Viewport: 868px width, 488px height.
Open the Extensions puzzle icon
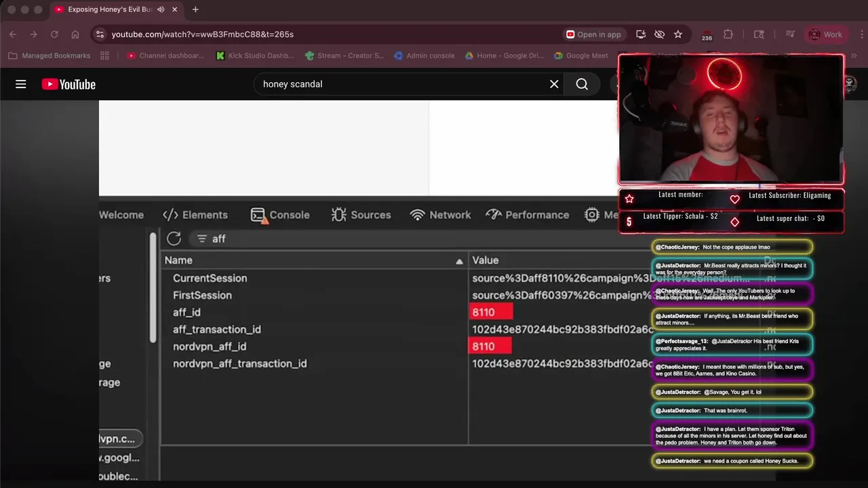click(x=728, y=34)
